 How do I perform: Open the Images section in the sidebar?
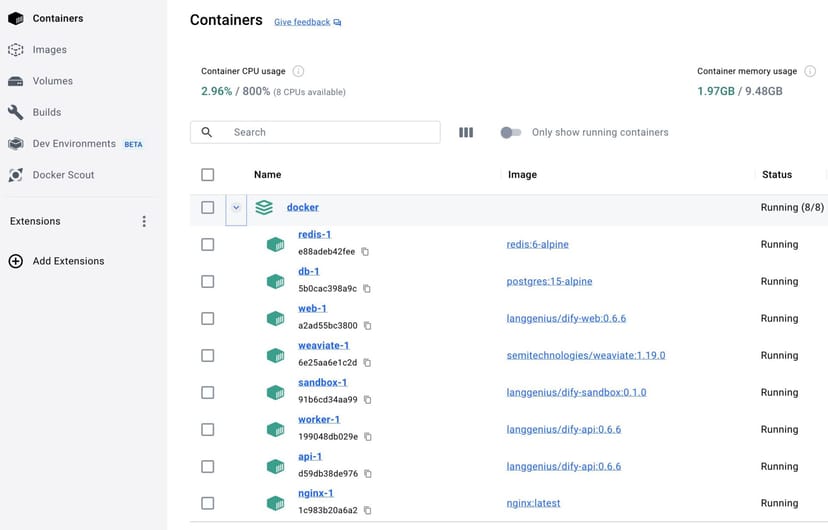[x=49, y=50]
